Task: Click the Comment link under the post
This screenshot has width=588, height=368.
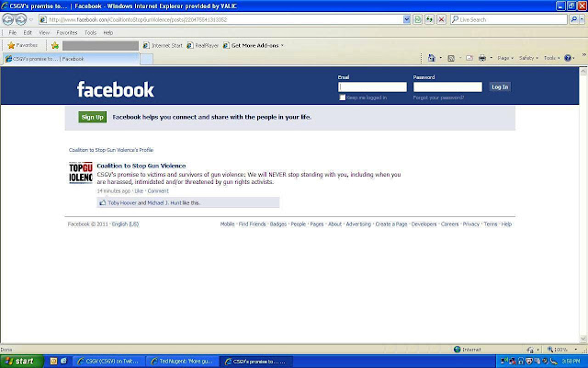Action: click(158, 190)
